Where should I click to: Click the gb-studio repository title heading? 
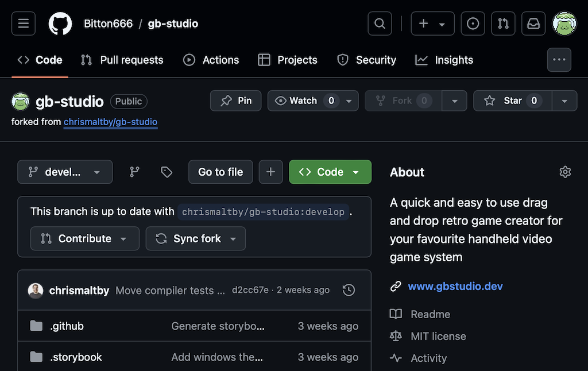tap(69, 102)
